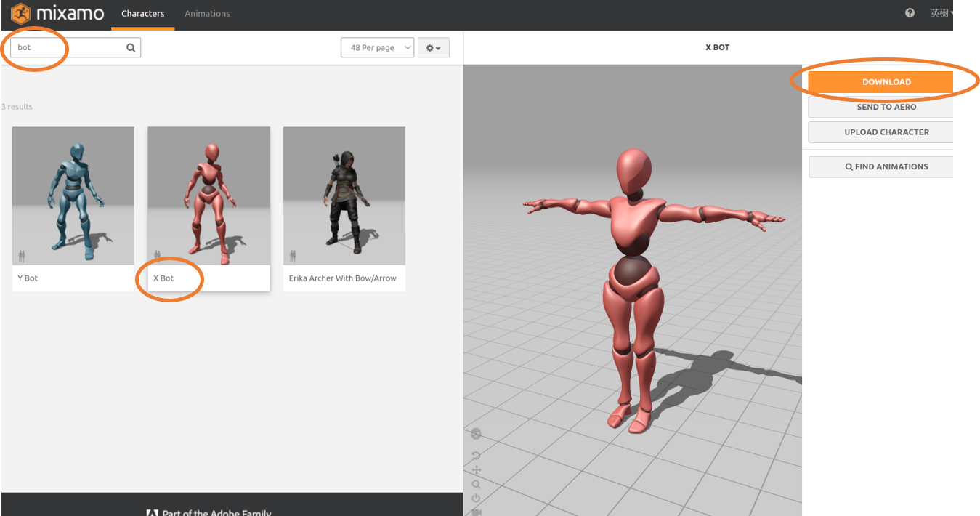The image size is (980, 516).
Task: Open the gear settings dropdown
Action: 434,48
